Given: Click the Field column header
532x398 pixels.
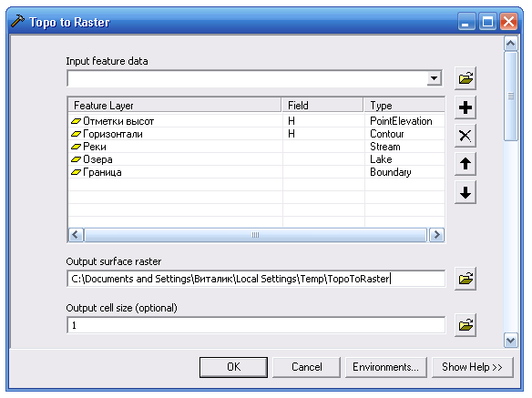Looking at the screenshot, I should [x=322, y=105].
